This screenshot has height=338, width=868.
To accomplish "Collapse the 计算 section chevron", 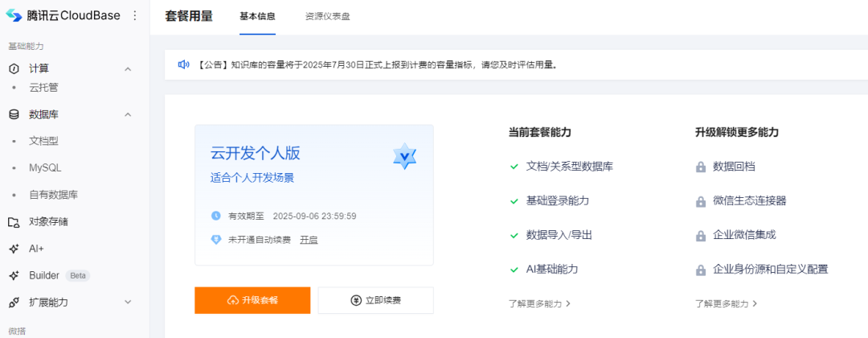I will coord(128,69).
